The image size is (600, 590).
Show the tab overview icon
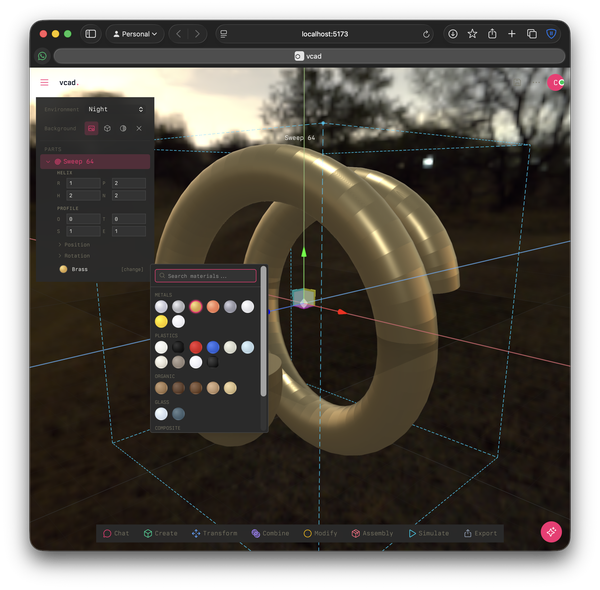[x=532, y=34]
